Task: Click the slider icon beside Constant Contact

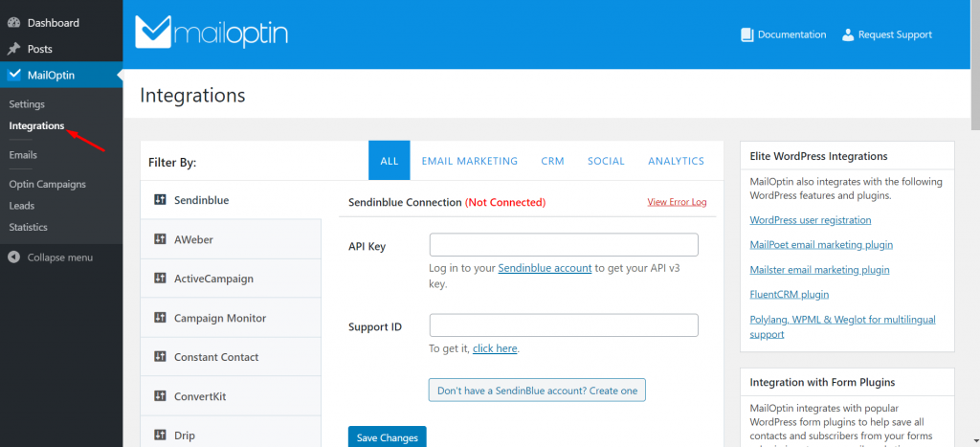Action: pyautogui.click(x=160, y=356)
